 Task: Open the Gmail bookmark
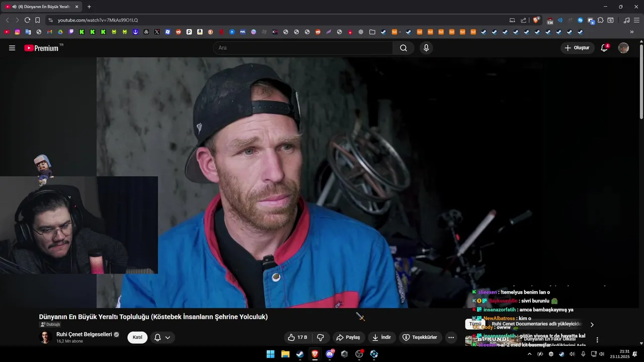50,32
